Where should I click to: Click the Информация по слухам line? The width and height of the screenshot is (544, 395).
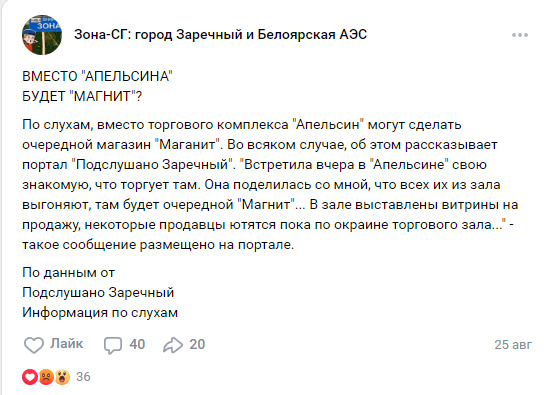(x=100, y=313)
